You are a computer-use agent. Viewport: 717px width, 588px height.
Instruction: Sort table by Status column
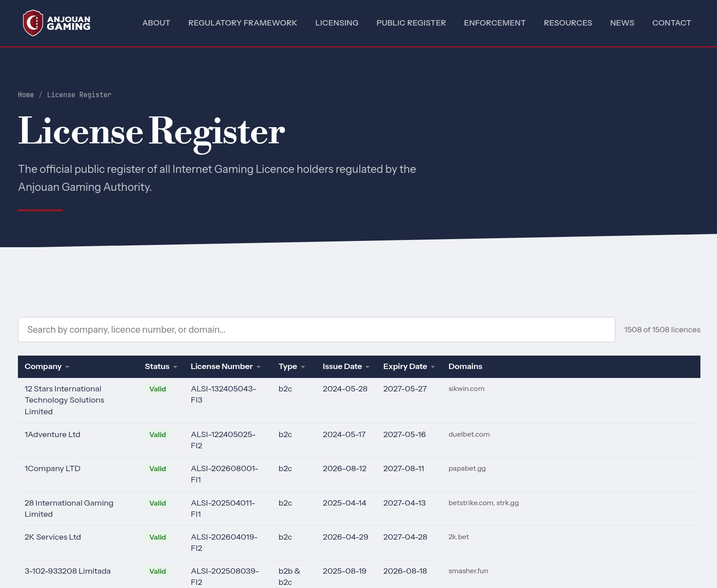point(161,366)
